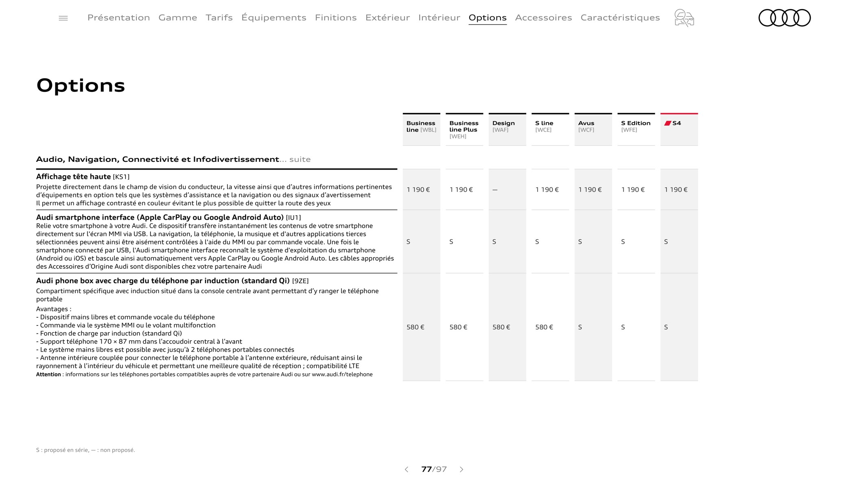Click phone box 580 € for Design
This screenshot has width=868, height=488.
[x=501, y=327]
